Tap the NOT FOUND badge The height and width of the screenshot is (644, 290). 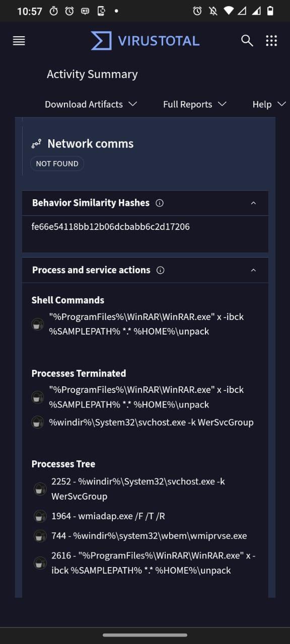[57, 164]
